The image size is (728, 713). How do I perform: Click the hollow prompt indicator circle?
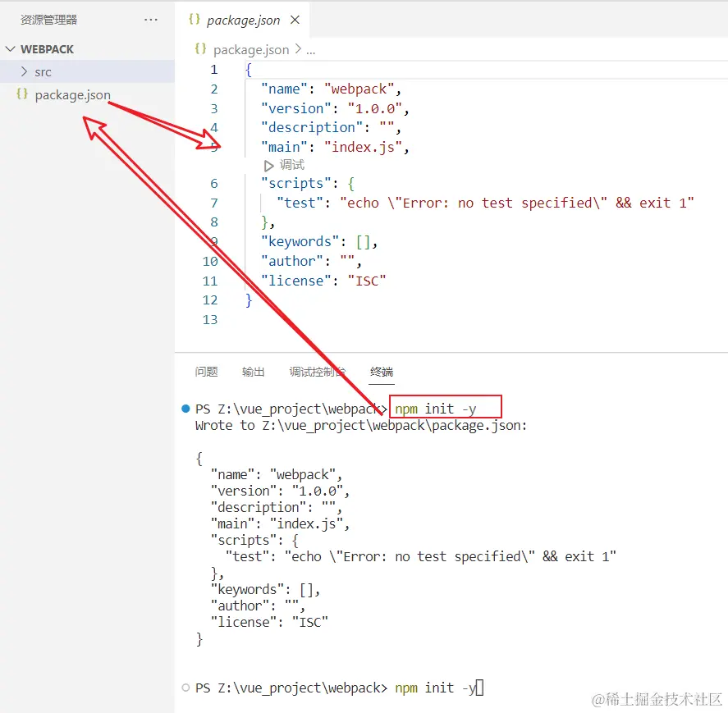(x=185, y=688)
